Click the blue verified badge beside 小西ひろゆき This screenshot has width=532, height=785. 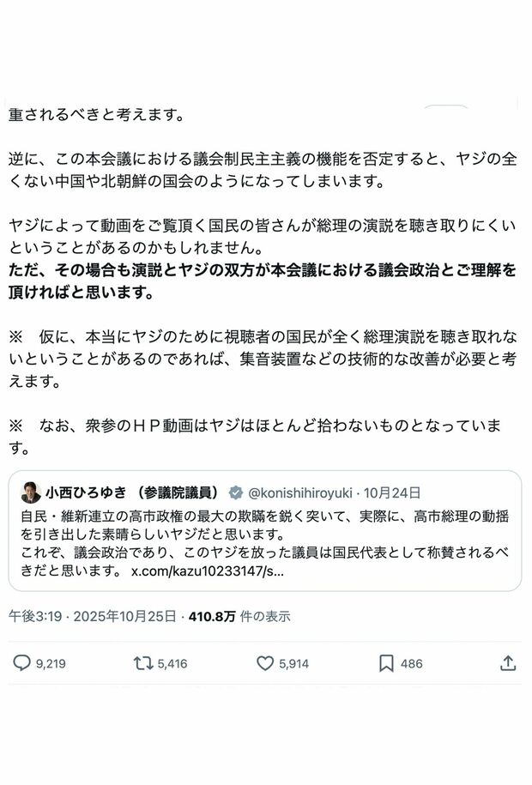pyautogui.click(x=233, y=492)
